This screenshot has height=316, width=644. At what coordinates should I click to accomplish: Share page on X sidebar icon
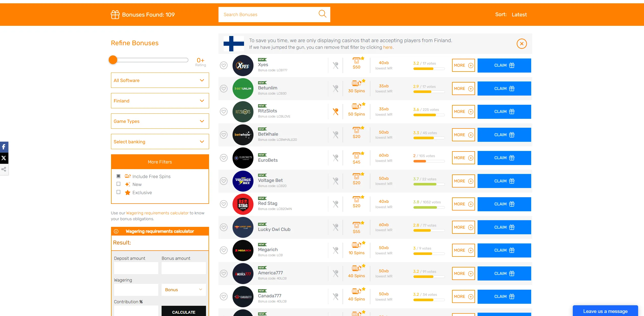[4, 158]
